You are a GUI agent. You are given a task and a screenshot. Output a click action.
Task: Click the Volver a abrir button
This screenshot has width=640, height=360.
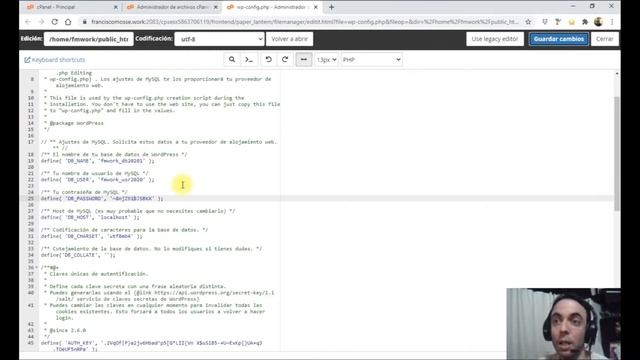289,39
